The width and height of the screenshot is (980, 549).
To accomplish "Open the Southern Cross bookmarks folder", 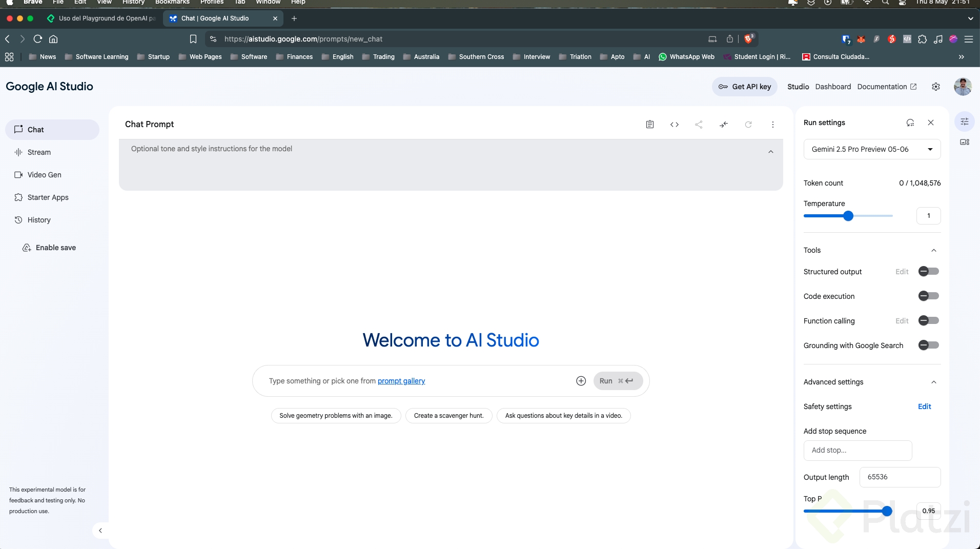I will coord(476,57).
